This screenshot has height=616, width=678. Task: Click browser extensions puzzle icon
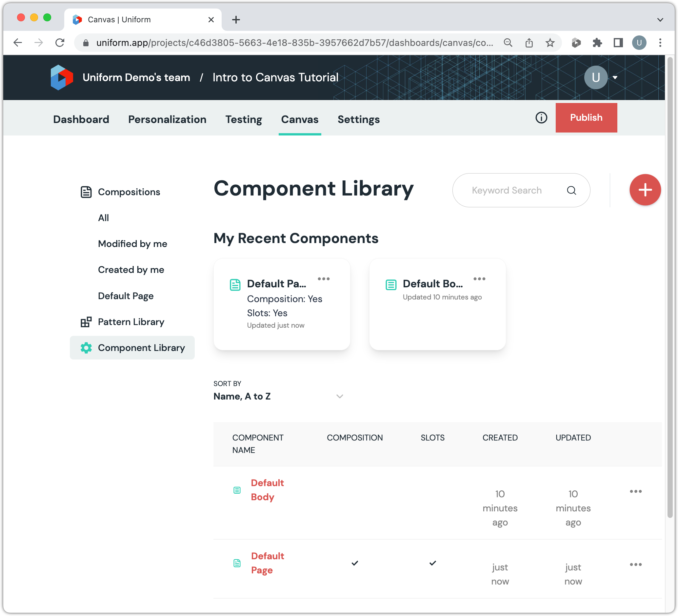[597, 43]
